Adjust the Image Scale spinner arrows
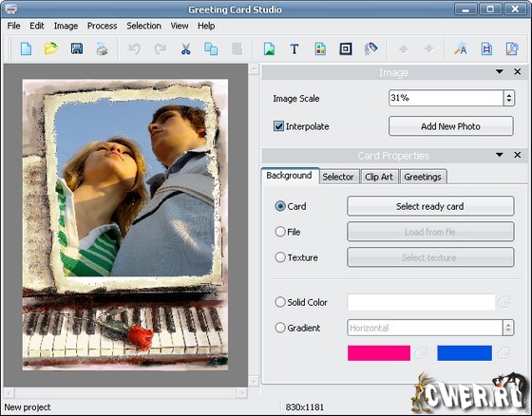The width and height of the screenshot is (532, 416). [x=508, y=98]
